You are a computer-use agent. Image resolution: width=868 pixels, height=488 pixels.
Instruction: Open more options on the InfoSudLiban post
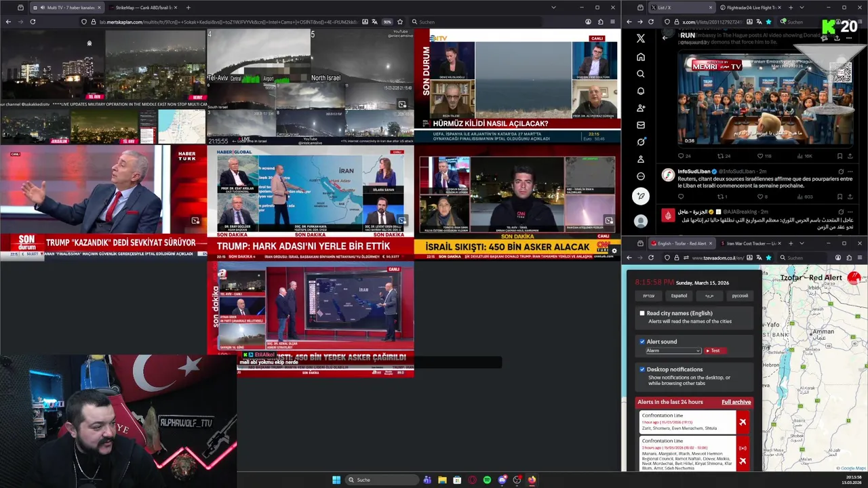point(850,171)
